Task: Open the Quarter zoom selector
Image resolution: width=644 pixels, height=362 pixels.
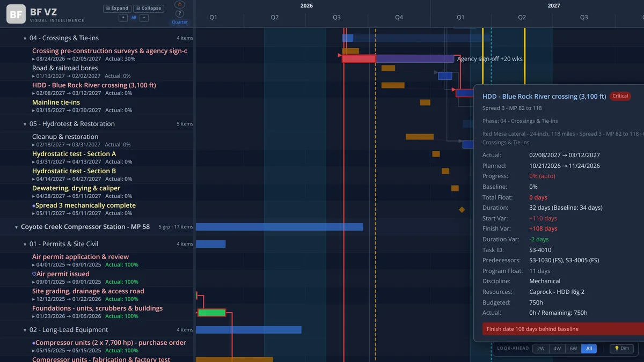Action: 180,22
